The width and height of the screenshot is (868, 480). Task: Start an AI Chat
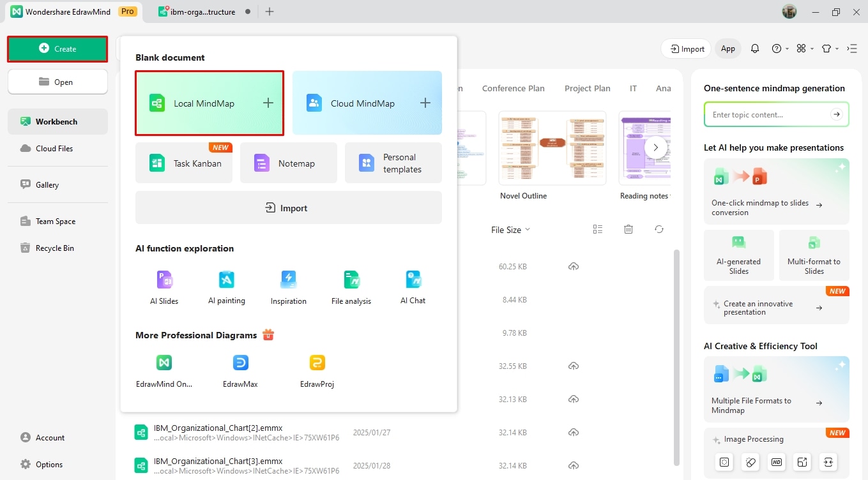click(x=413, y=288)
